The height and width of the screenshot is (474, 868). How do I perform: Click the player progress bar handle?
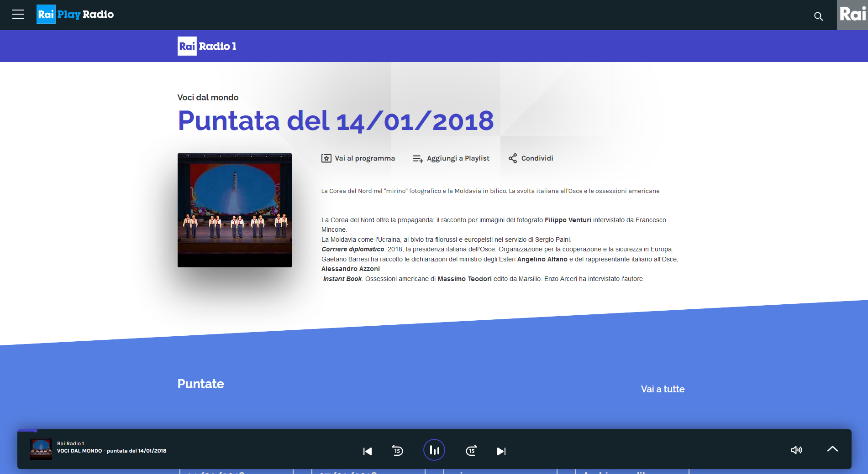pyautogui.click(x=35, y=430)
